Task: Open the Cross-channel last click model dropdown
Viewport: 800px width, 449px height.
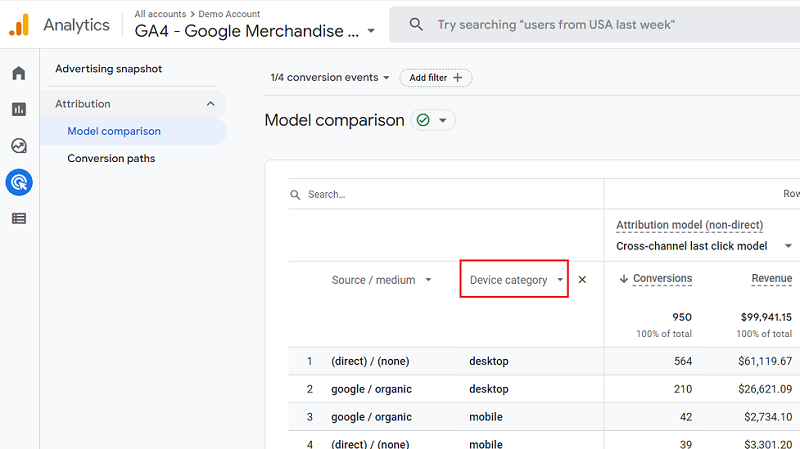Action: 704,246
